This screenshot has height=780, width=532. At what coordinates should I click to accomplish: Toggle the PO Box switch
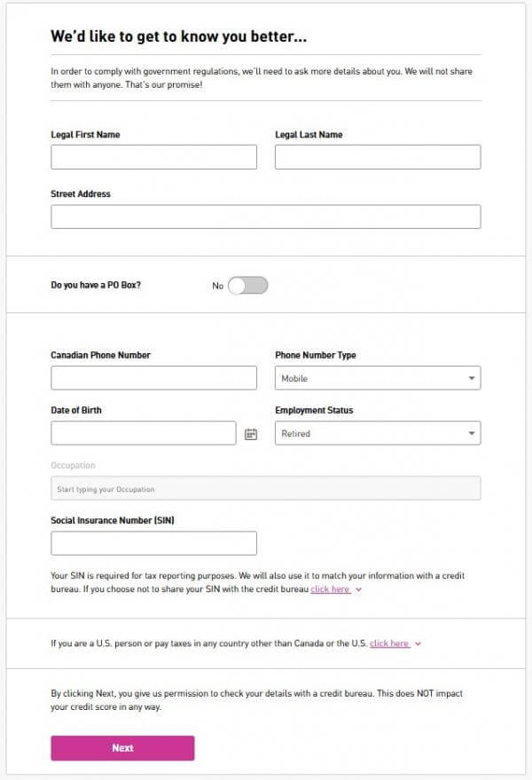tap(247, 286)
